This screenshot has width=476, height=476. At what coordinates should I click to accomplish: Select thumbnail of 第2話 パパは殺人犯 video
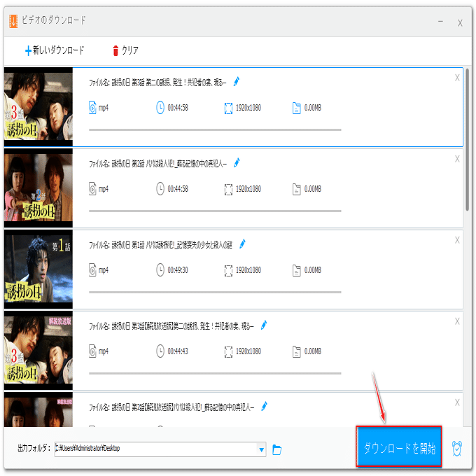click(38, 188)
